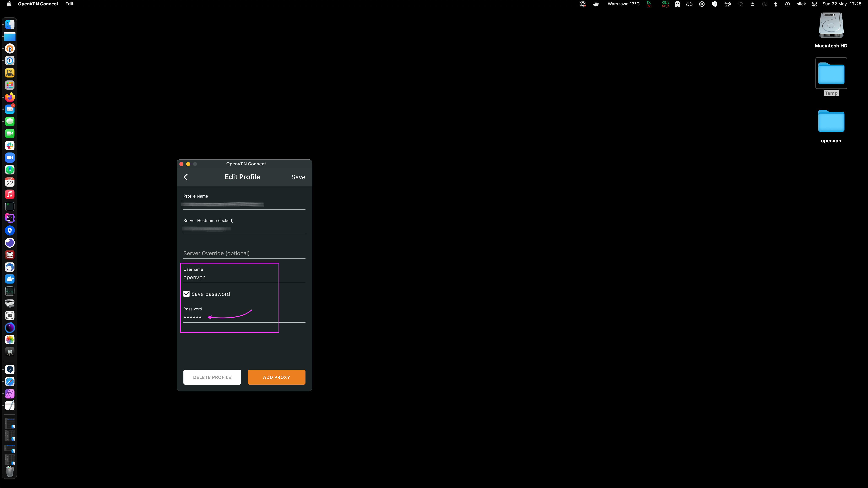
Task: Open Photos from the Dock
Action: click(x=10, y=339)
